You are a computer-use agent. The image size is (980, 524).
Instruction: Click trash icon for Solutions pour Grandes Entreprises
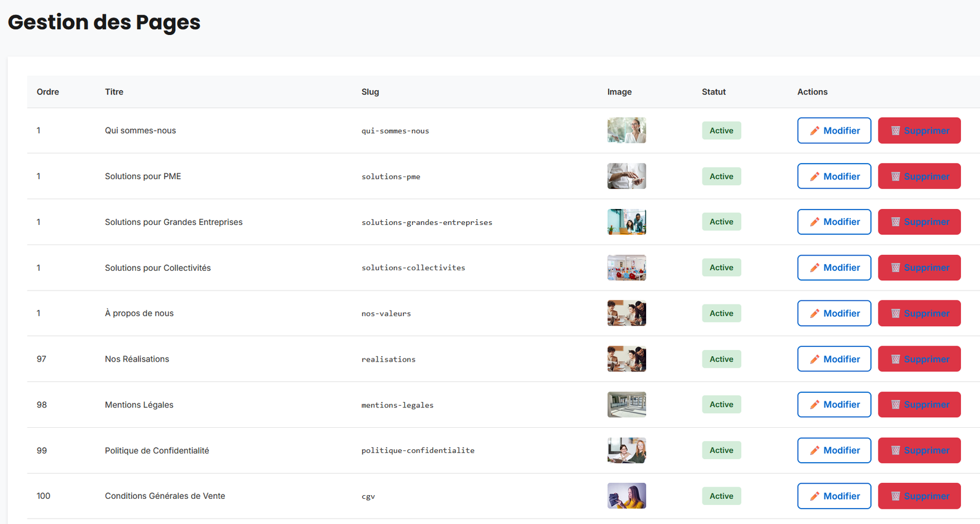(x=895, y=222)
